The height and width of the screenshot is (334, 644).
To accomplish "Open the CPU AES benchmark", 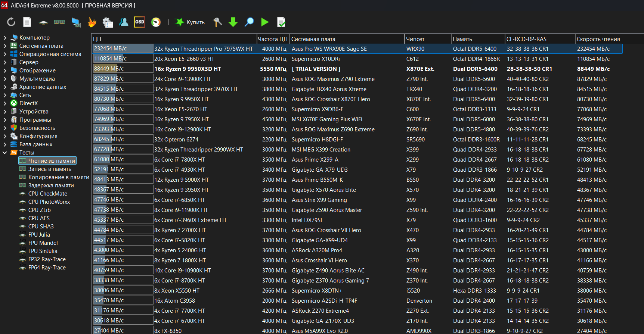I will pos(34,218).
